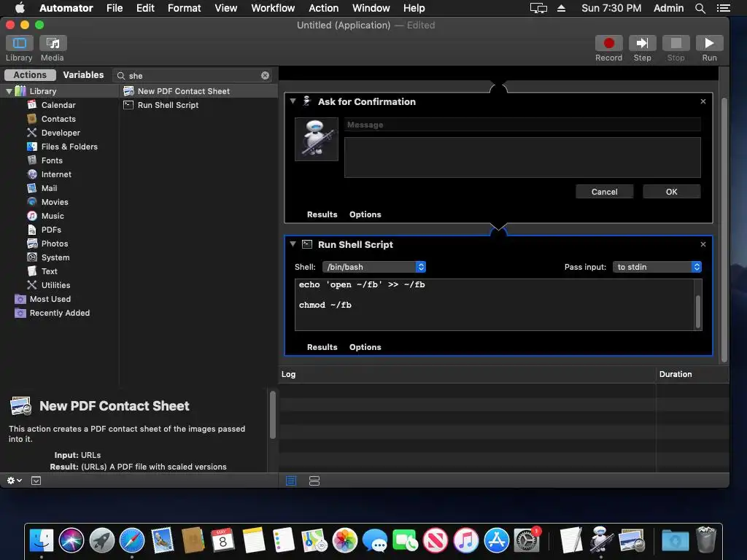Image resolution: width=747 pixels, height=560 pixels.
Task: Open the Format menu
Action: click(x=184, y=8)
